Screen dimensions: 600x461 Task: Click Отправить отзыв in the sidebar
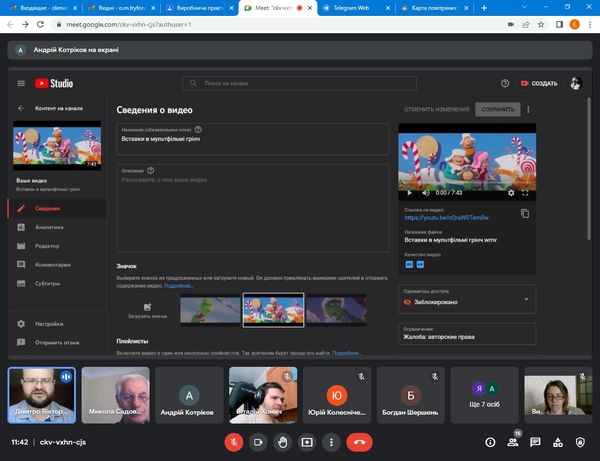tap(57, 343)
